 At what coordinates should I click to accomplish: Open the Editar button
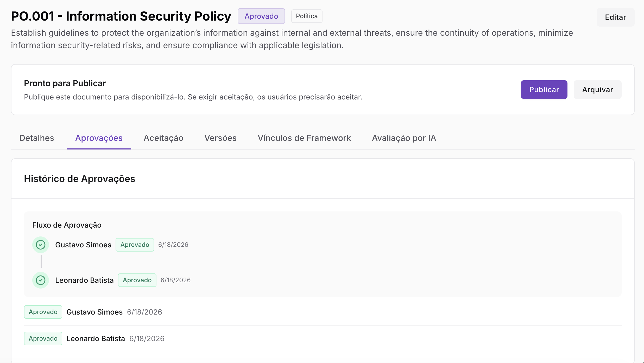[615, 17]
